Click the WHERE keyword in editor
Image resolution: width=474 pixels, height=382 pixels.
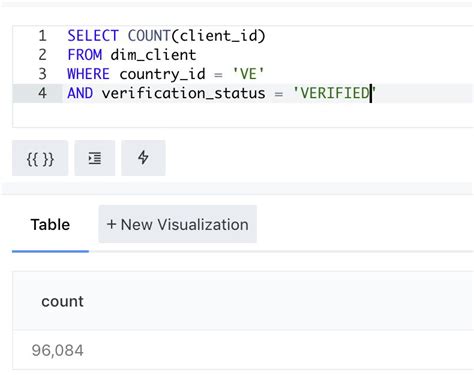coord(88,74)
